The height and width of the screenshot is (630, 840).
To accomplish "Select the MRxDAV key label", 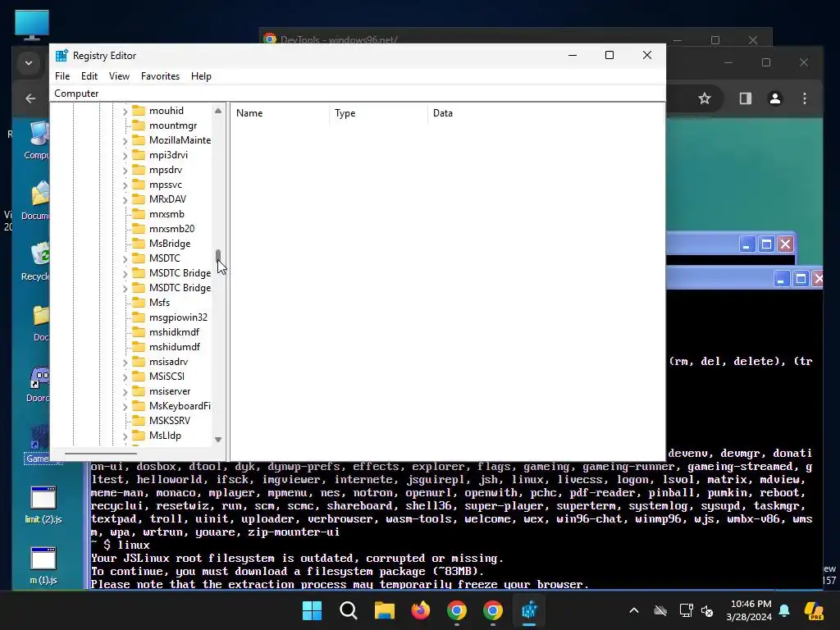I will click(167, 199).
